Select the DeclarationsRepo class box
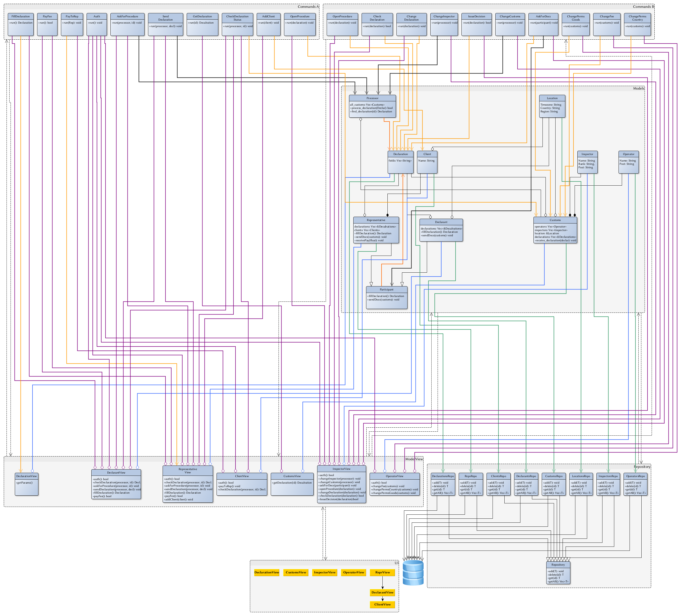681x616 pixels. pyautogui.click(x=443, y=484)
